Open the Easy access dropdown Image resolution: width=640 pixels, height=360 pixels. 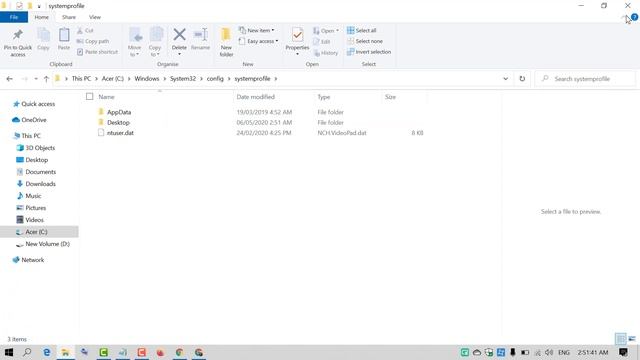click(x=258, y=41)
